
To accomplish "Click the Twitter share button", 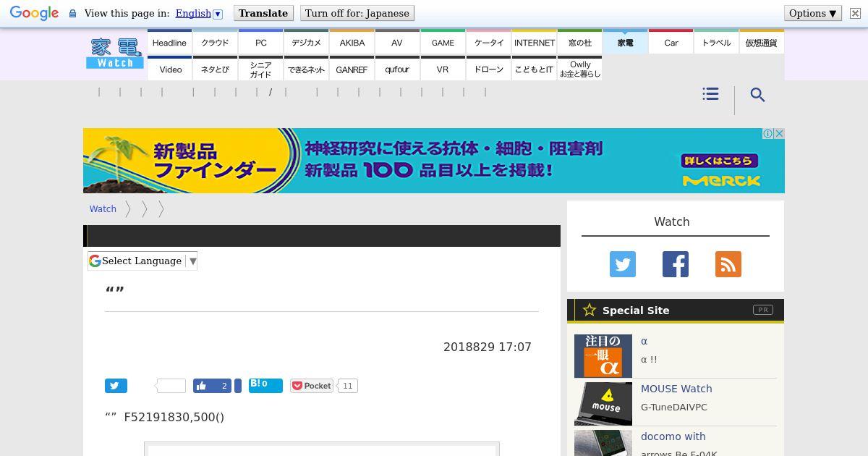I will (x=116, y=386).
